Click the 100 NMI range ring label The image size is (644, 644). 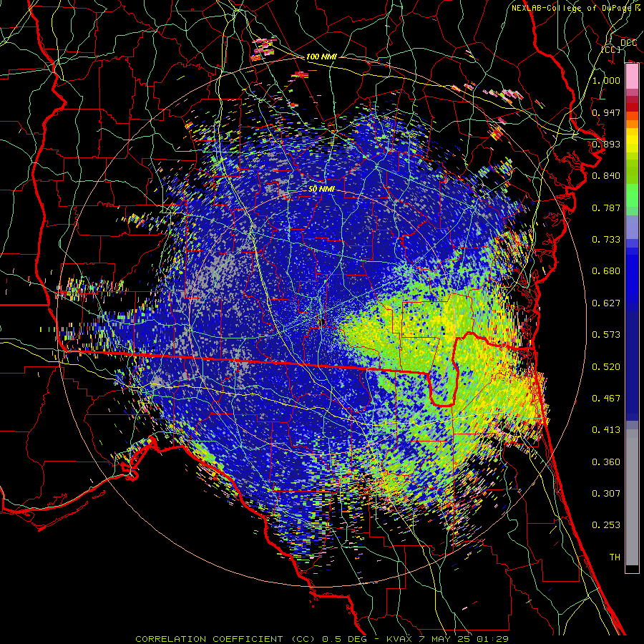(x=321, y=57)
